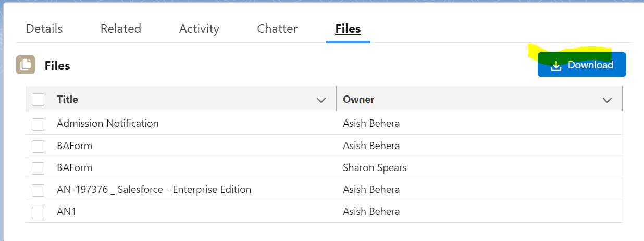Tick the select-all checkbox in header
The width and height of the screenshot is (644, 241).
[38, 99]
